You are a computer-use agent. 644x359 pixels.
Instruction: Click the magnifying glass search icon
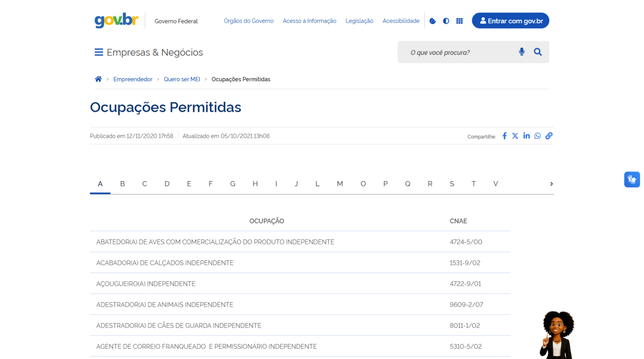pos(538,52)
